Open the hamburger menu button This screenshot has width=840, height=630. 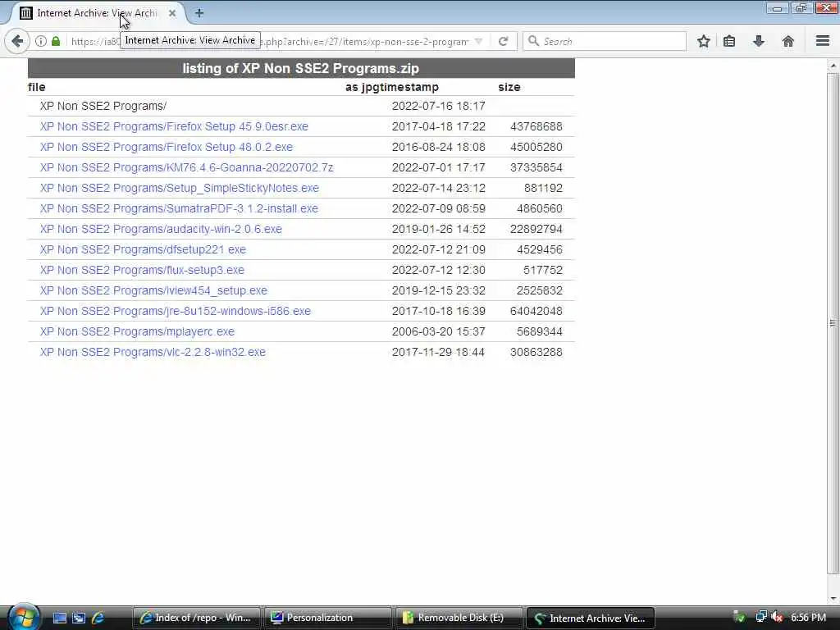tap(823, 41)
